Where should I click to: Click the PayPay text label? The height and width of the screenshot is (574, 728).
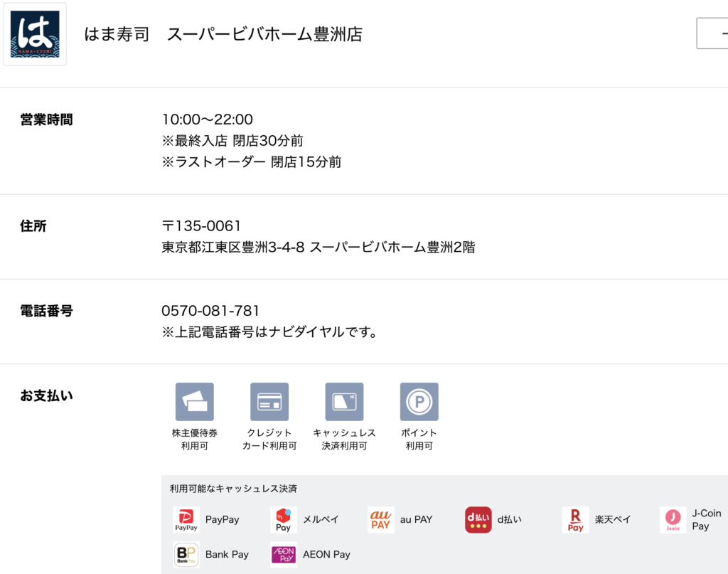(223, 520)
